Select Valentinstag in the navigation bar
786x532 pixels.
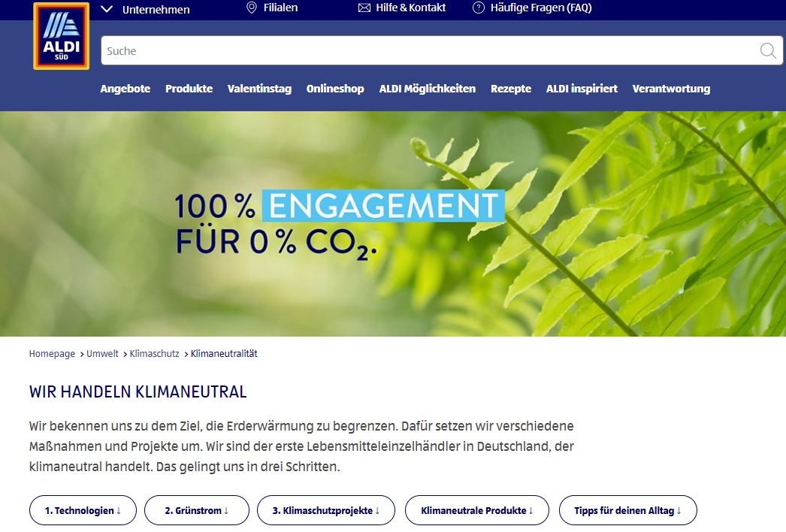tap(259, 88)
